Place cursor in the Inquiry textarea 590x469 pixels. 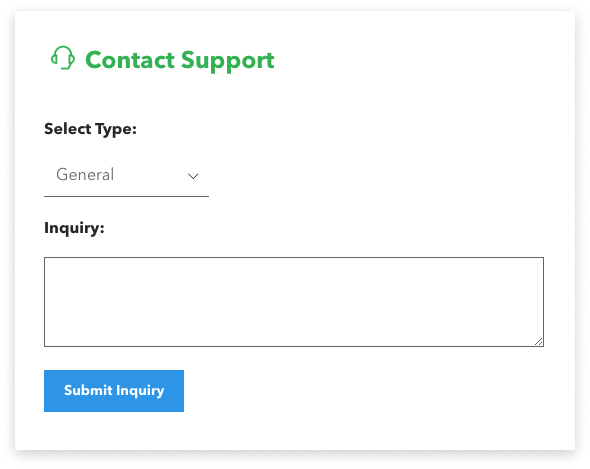[x=294, y=302]
